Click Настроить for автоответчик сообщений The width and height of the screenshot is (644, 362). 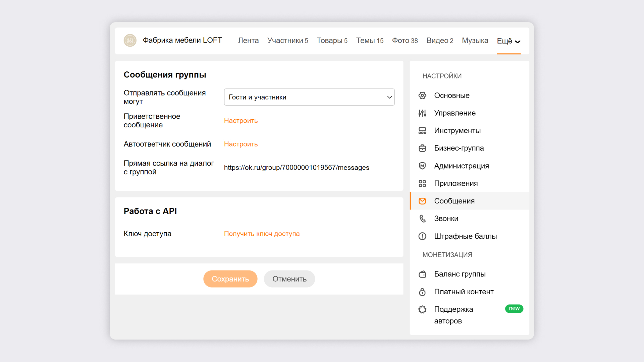[240, 144]
